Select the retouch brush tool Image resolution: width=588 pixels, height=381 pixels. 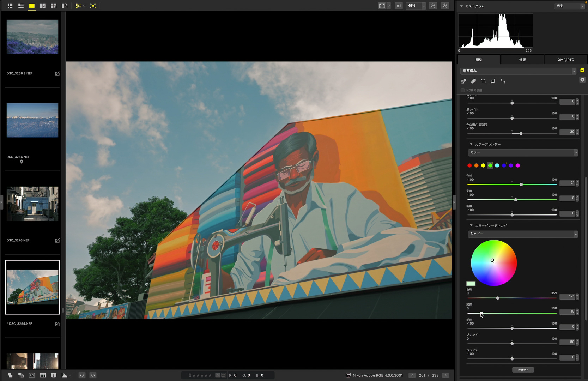473,81
